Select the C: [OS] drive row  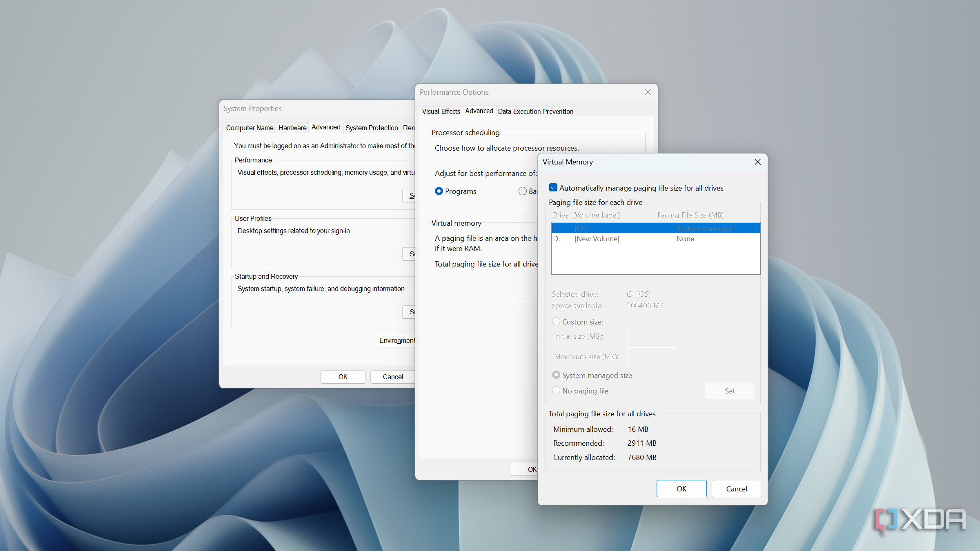[x=656, y=228]
